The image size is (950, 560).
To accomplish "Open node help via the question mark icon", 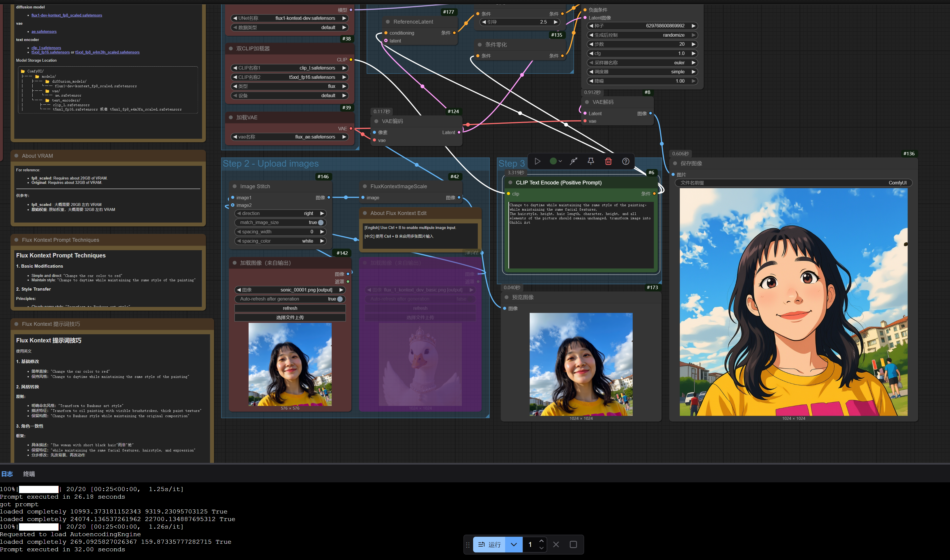I will tap(626, 161).
